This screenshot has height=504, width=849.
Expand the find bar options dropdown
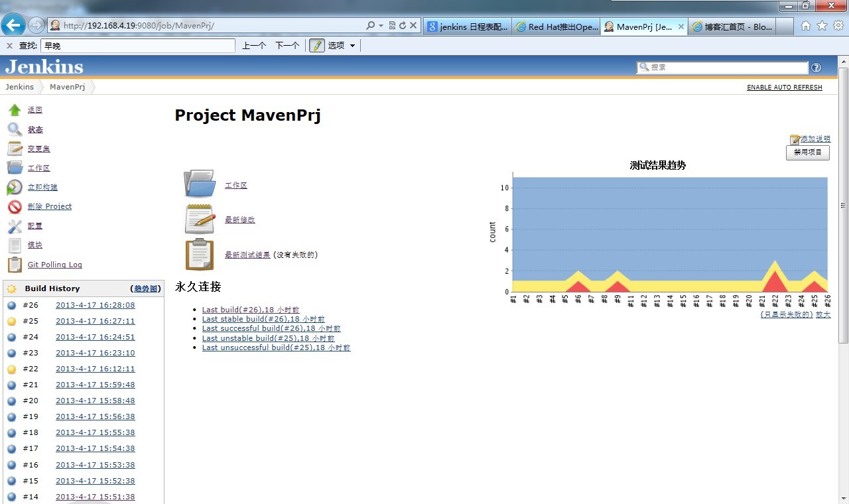352,46
